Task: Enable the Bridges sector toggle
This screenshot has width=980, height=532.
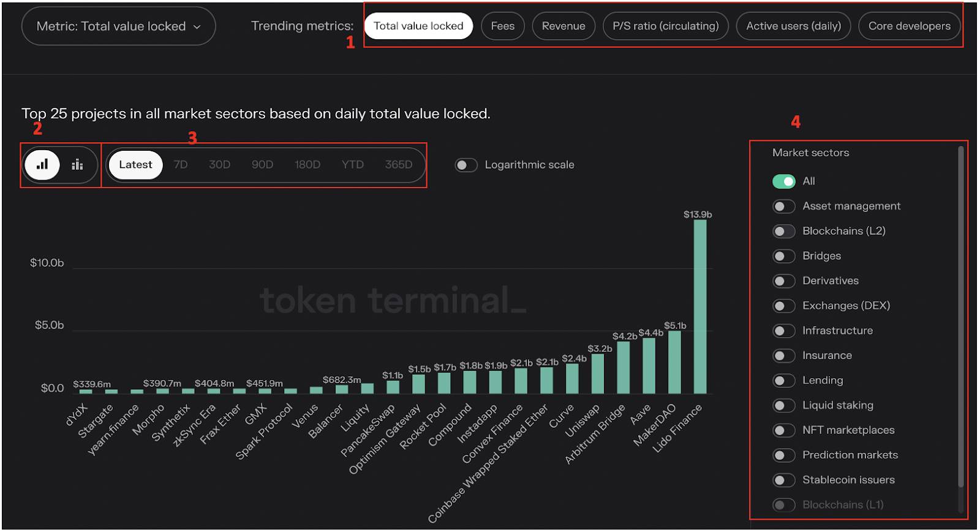Action: [x=784, y=256]
